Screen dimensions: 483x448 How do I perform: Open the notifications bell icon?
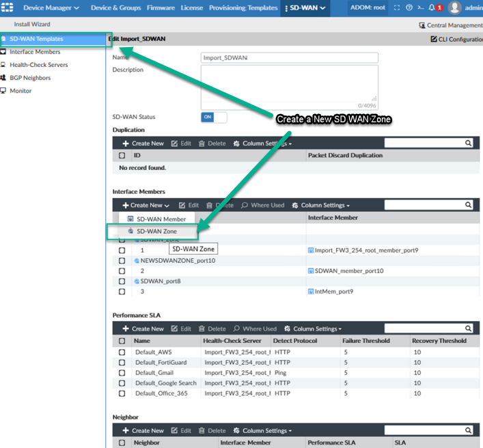[x=432, y=8]
